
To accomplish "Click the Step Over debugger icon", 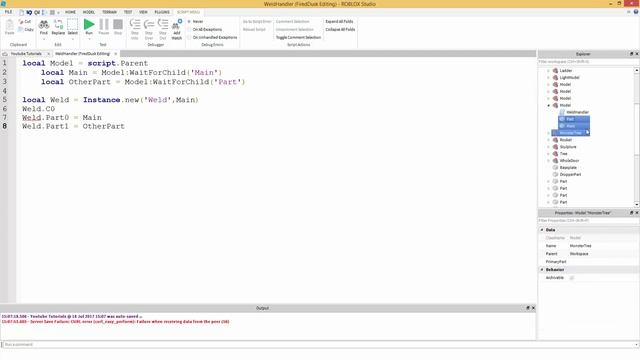I will click(149, 24).
